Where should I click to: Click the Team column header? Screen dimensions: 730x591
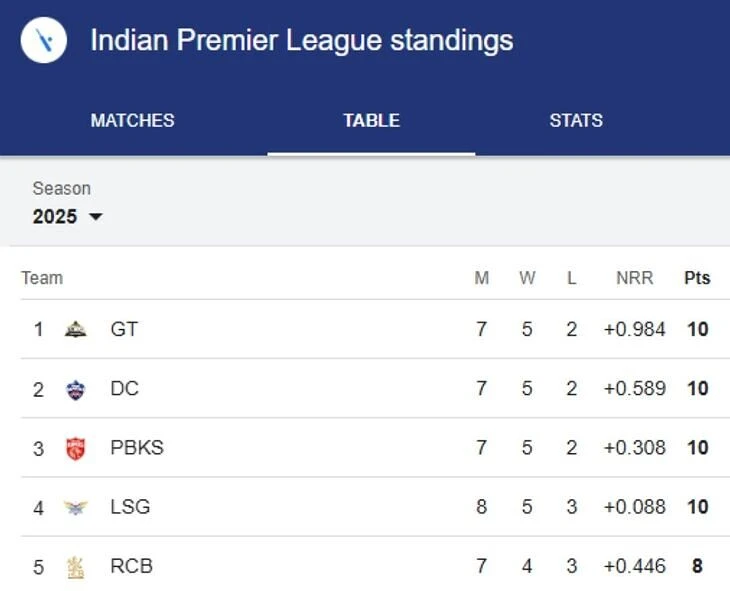[42, 278]
